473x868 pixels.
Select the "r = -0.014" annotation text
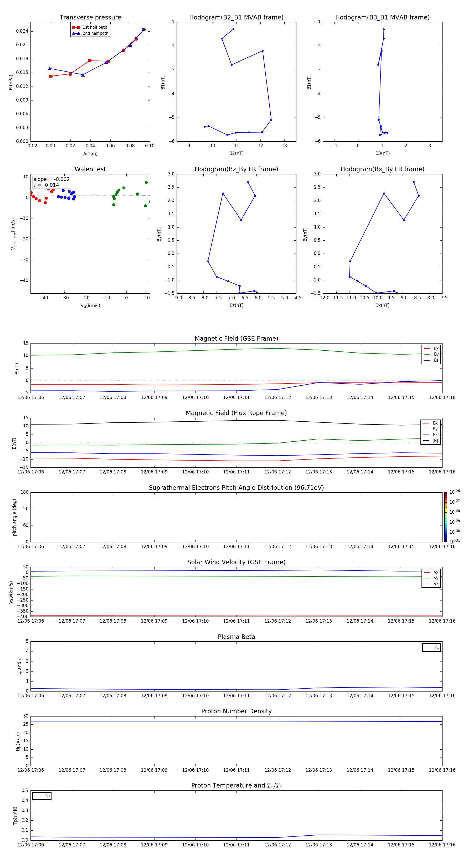click(x=47, y=185)
